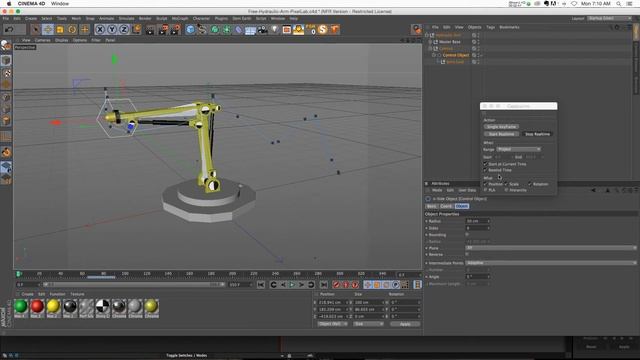Click the green Array modeling icon
This screenshot has width=640, height=360.
click(x=227, y=29)
